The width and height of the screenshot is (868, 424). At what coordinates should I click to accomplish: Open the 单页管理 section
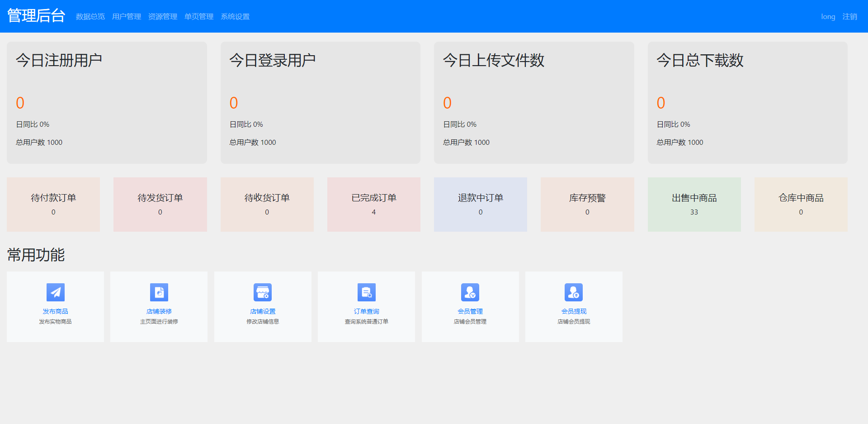(x=198, y=16)
